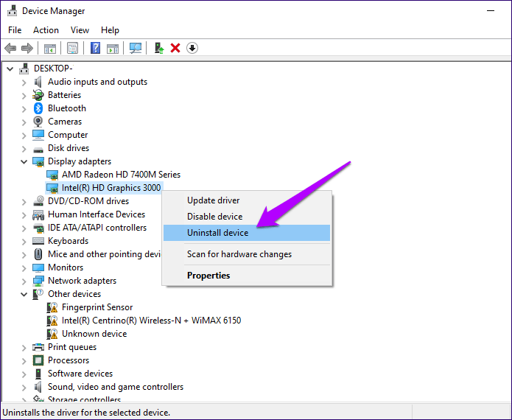Click the Human Interface Devices icon
The image size is (512, 420).
38,214
